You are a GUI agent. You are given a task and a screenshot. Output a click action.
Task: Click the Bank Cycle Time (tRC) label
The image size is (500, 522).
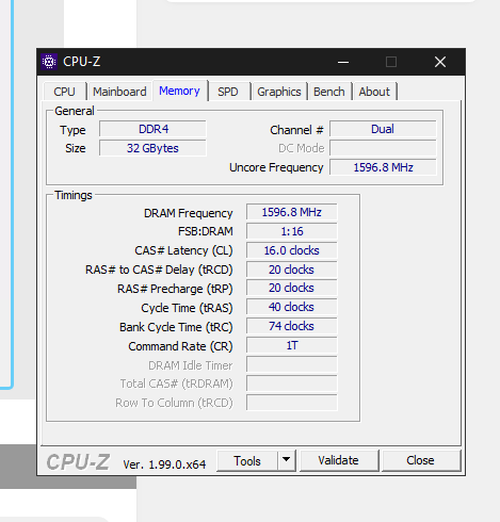click(x=176, y=327)
